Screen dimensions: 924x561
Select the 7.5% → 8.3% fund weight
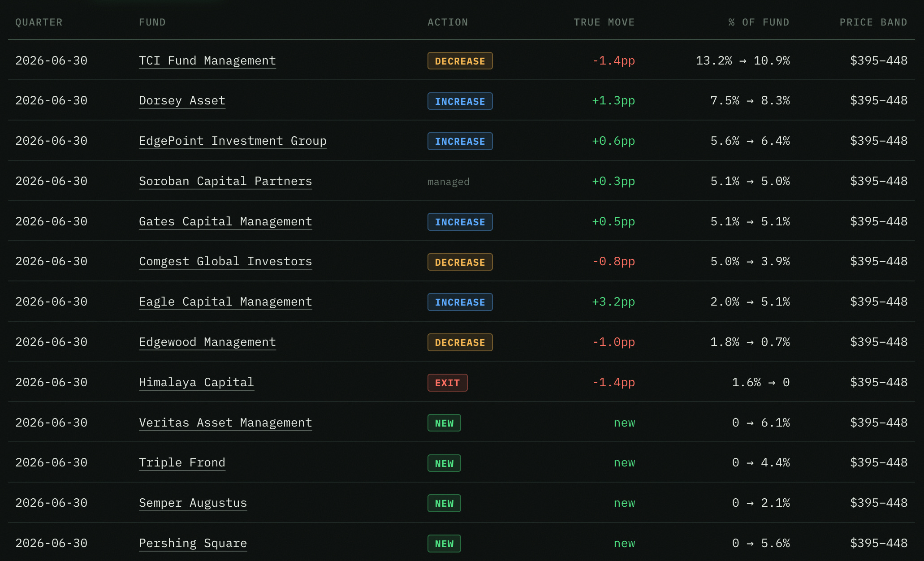click(750, 100)
